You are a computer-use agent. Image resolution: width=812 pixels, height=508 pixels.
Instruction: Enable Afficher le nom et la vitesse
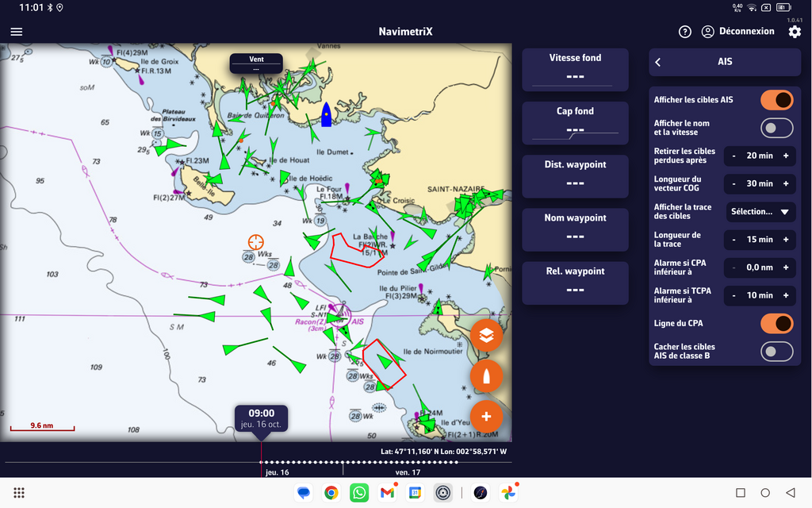tap(776, 128)
